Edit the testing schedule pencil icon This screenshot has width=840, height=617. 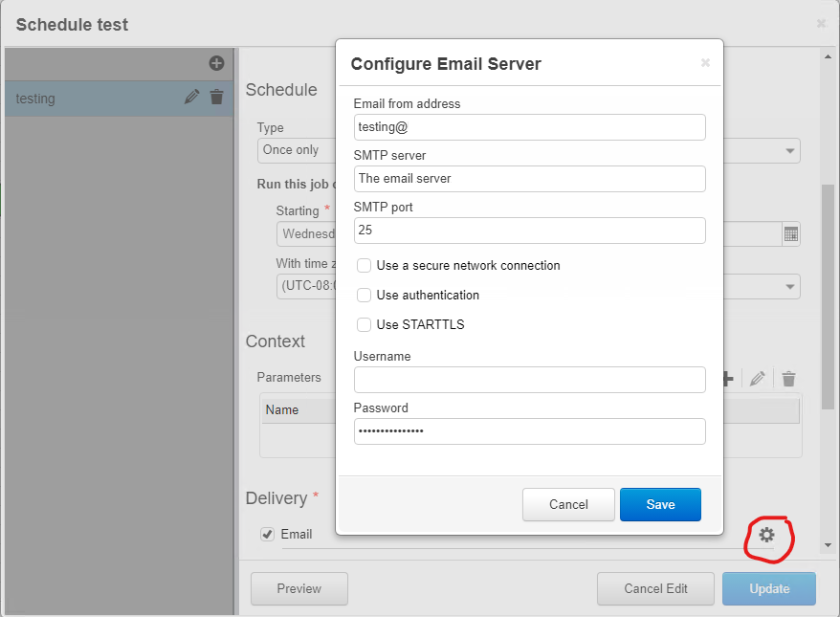pyautogui.click(x=192, y=97)
